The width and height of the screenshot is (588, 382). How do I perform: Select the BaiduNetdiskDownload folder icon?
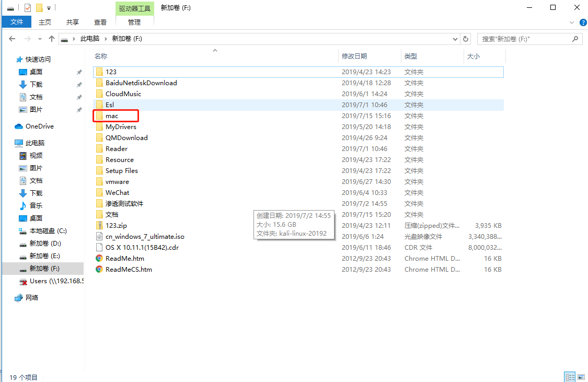pyautogui.click(x=99, y=83)
